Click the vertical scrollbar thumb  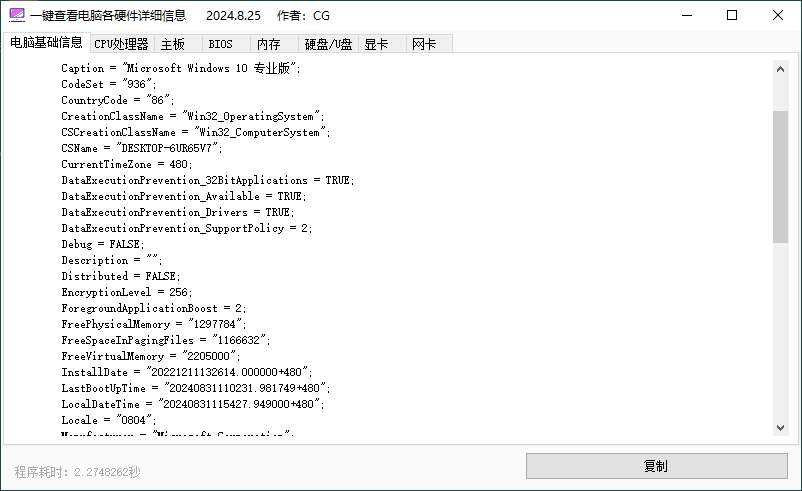pos(781,176)
